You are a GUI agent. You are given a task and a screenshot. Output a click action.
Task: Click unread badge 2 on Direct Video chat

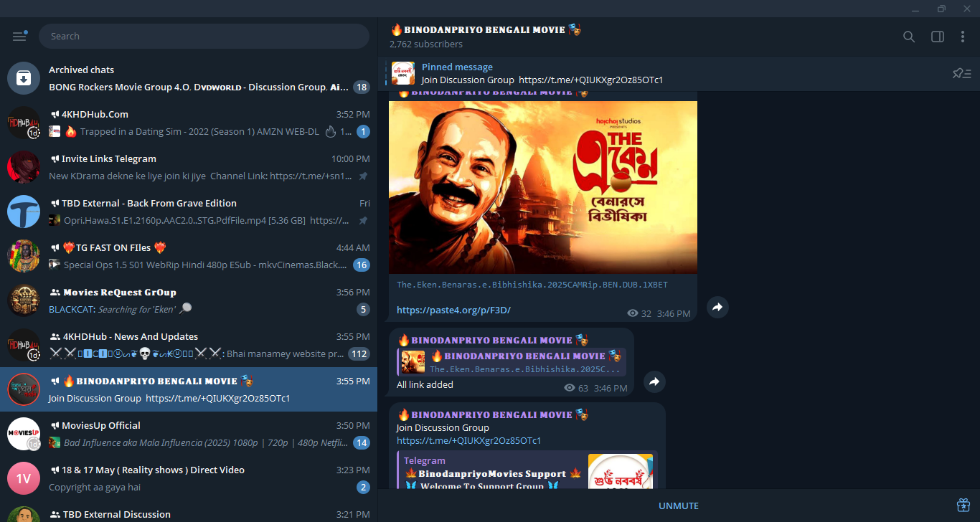364,488
